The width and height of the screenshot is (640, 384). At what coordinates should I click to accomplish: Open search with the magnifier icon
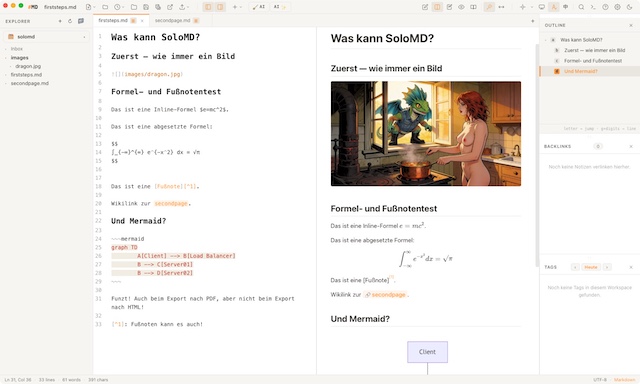click(581, 7)
